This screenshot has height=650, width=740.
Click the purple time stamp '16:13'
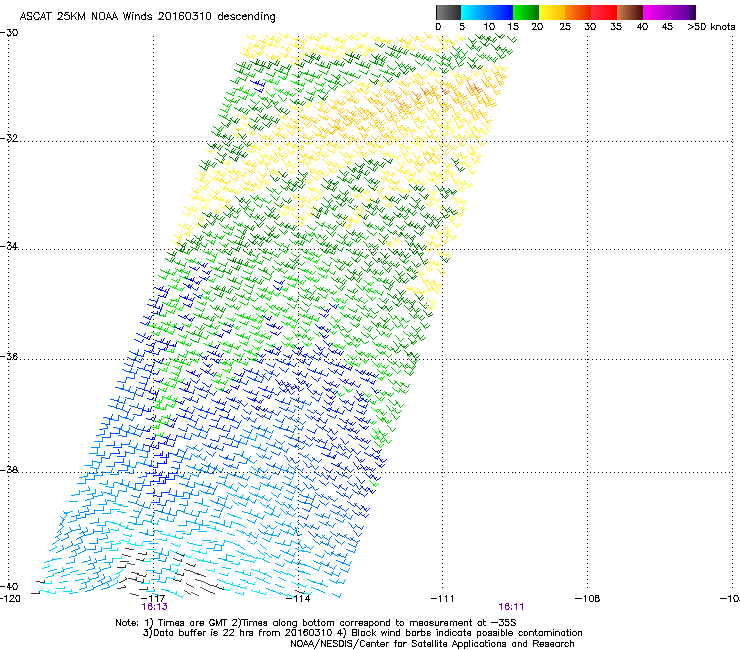pyautogui.click(x=154, y=607)
